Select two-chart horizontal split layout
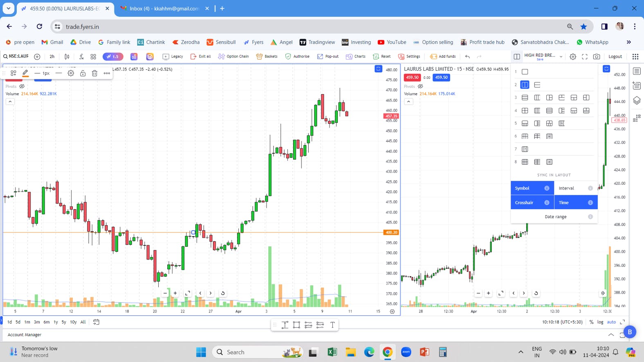 [537, 85]
